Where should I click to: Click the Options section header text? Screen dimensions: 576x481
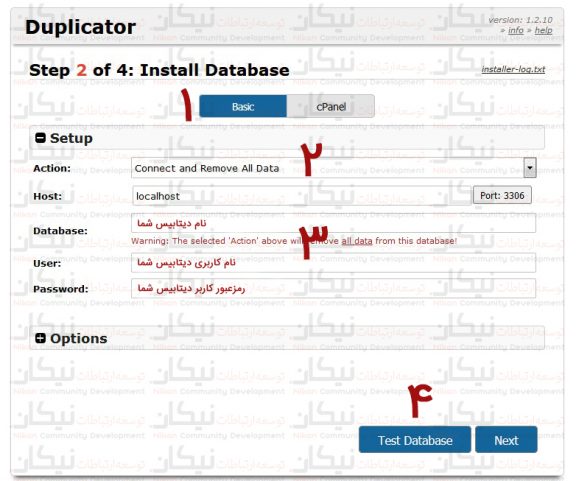79,338
